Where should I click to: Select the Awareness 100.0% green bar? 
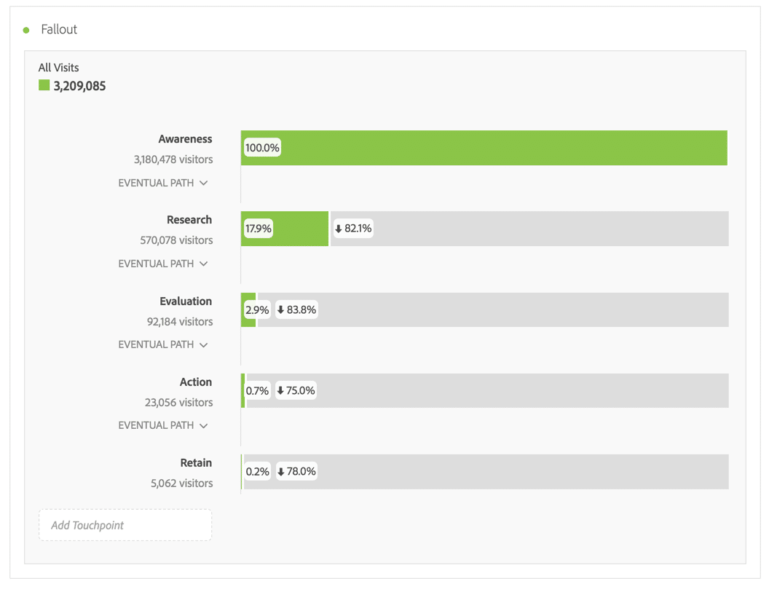click(x=484, y=148)
